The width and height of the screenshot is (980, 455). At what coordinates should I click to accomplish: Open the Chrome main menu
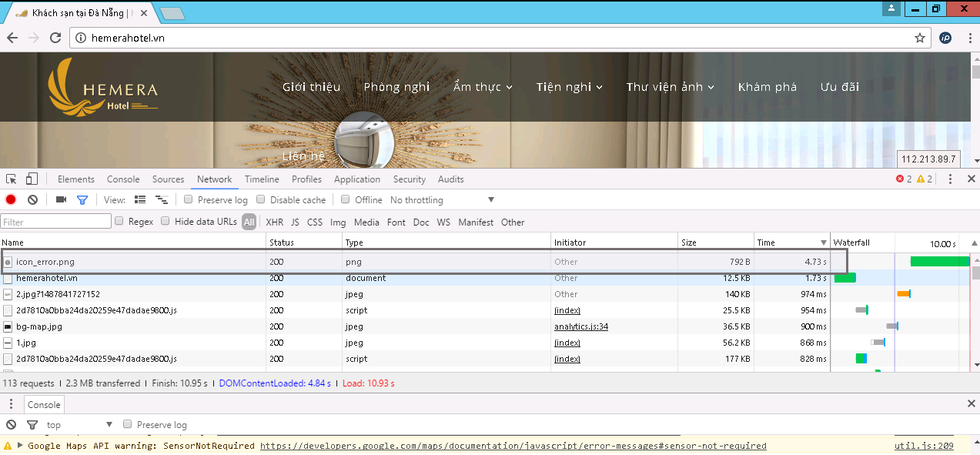[x=969, y=38]
